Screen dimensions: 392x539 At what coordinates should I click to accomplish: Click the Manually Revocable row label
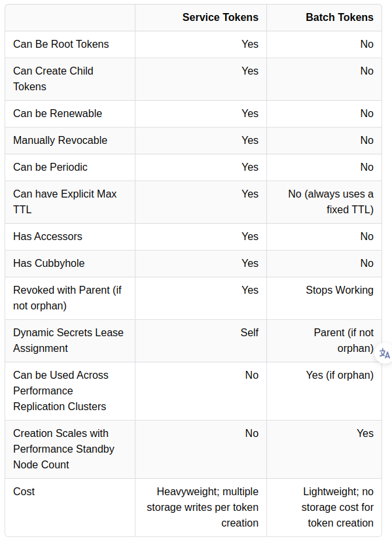(60, 140)
